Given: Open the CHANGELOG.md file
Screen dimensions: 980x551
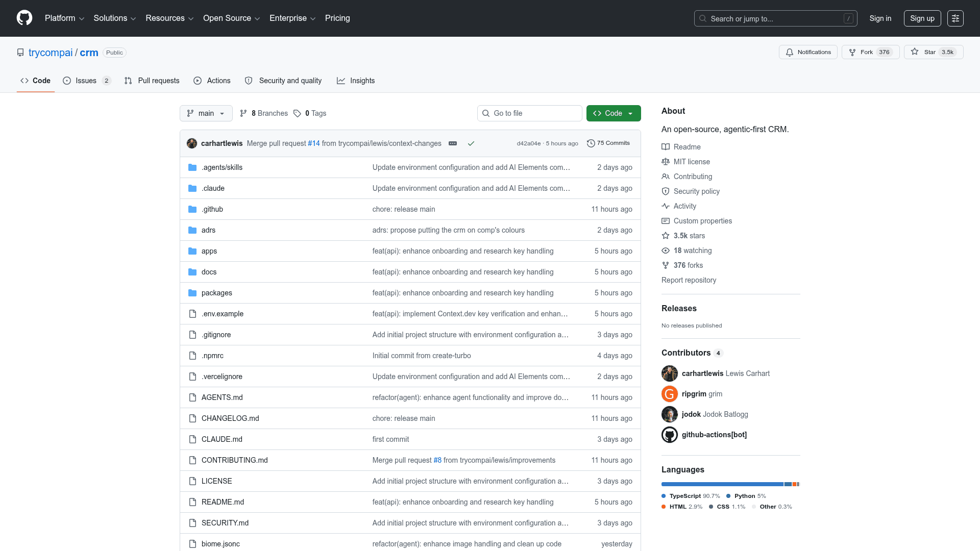Looking at the screenshot, I should click(x=230, y=418).
